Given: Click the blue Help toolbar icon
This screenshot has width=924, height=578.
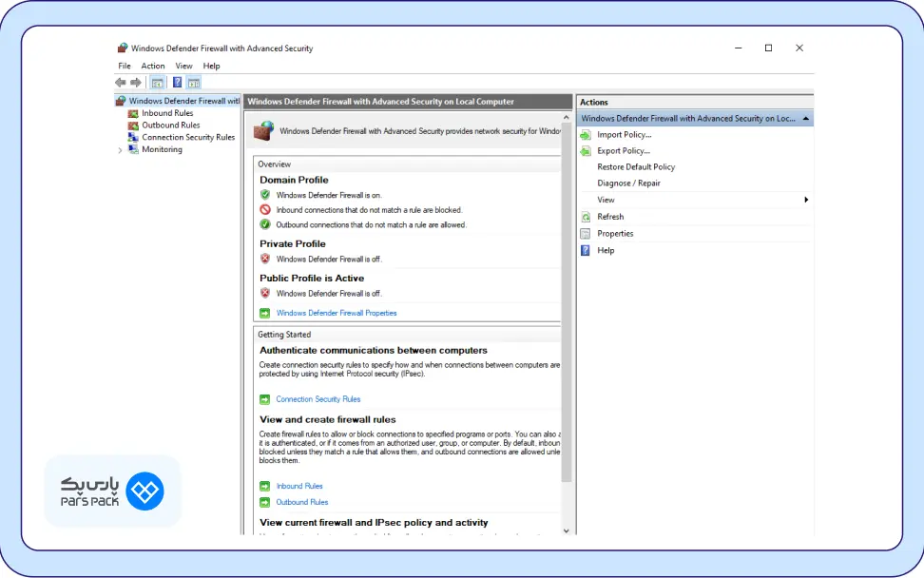Looking at the screenshot, I should (178, 83).
